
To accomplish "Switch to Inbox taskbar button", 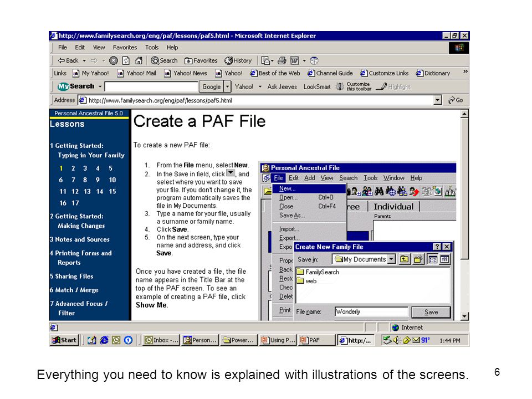I will click(x=161, y=340).
